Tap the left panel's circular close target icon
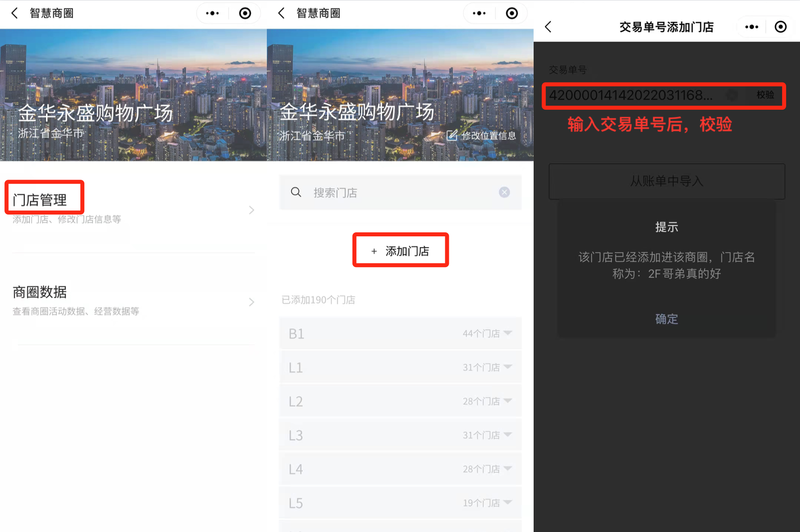This screenshot has width=800, height=532. (245, 13)
